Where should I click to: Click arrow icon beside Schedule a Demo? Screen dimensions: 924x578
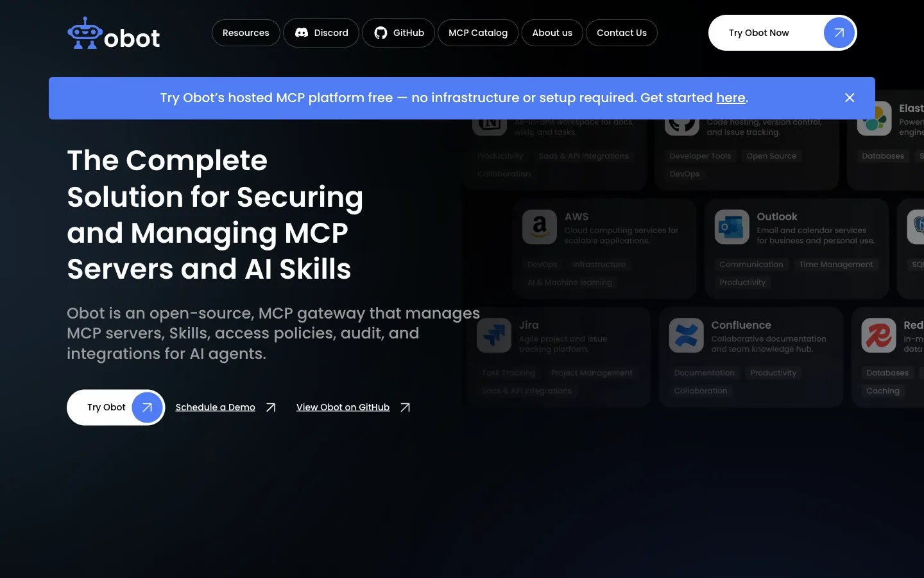pyautogui.click(x=271, y=407)
